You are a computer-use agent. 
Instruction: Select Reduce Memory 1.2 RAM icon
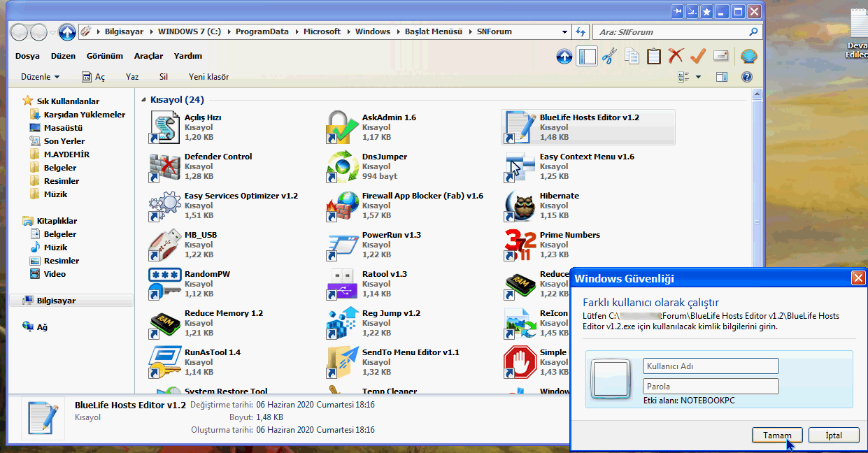click(x=165, y=324)
